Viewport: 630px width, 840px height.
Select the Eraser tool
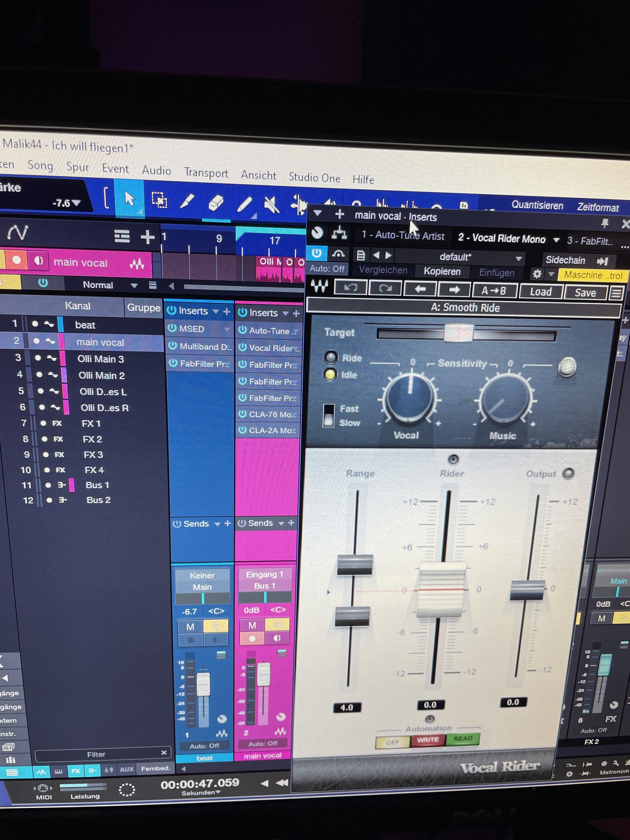[216, 203]
